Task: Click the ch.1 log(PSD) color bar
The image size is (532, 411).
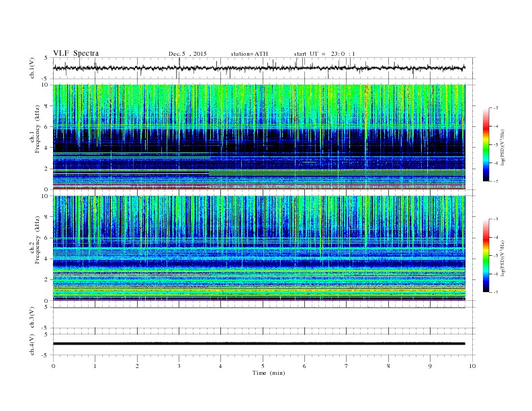Action: tap(486, 144)
